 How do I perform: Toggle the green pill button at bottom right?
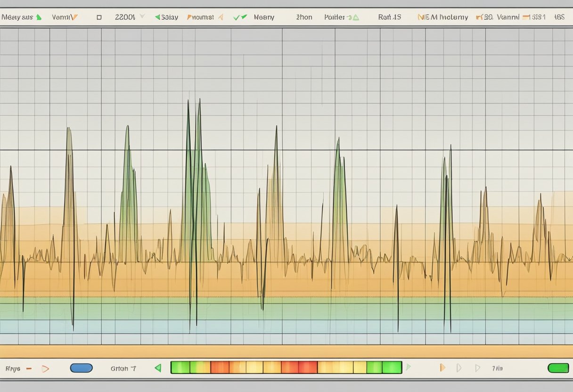(558, 368)
